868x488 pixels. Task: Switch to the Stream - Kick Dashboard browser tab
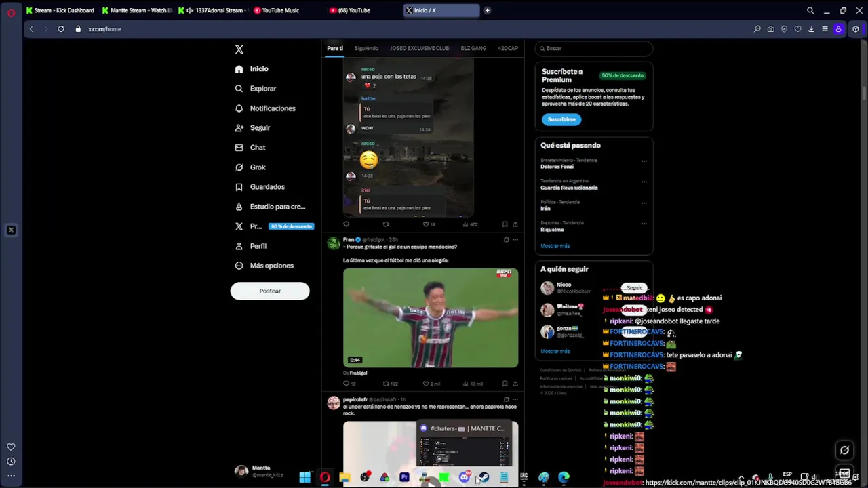60,10
